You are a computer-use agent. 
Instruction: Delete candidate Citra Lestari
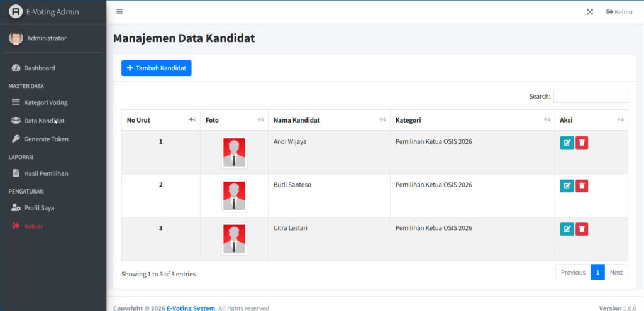point(582,229)
